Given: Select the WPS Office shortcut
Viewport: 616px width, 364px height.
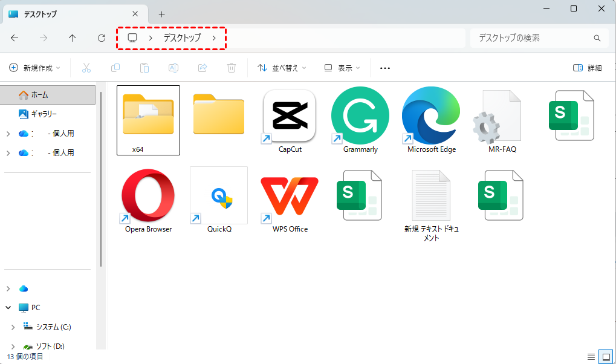Looking at the screenshot, I should tap(290, 196).
